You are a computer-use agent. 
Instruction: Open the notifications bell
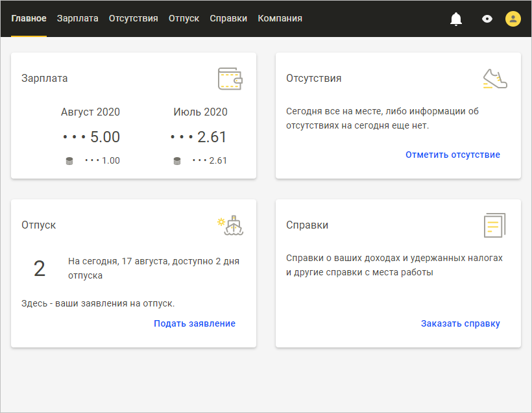(x=456, y=19)
